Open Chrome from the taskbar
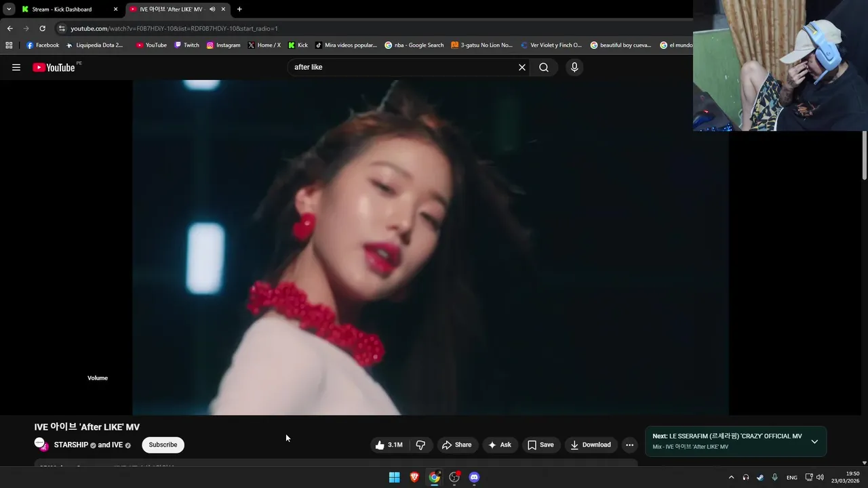Image resolution: width=868 pixels, height=488 pixels. 434,477
